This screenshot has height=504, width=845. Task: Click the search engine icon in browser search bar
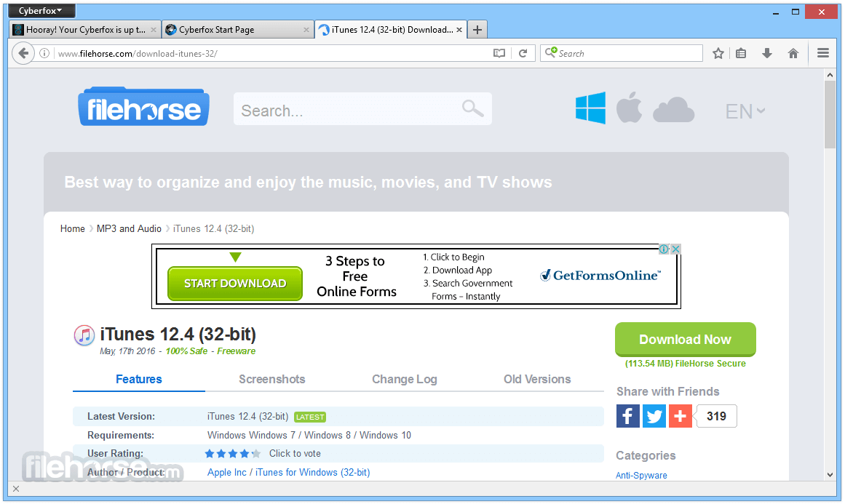click(x=551, y=52)
